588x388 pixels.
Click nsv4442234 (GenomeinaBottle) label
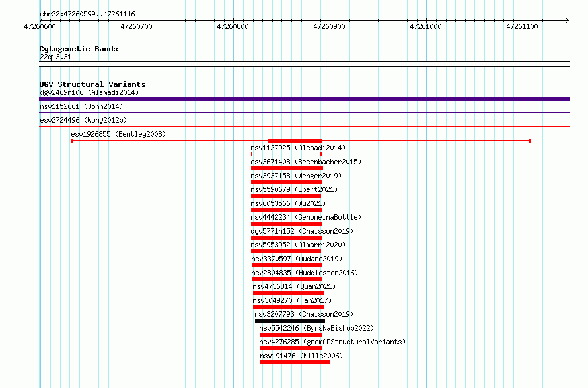[306, 217]
